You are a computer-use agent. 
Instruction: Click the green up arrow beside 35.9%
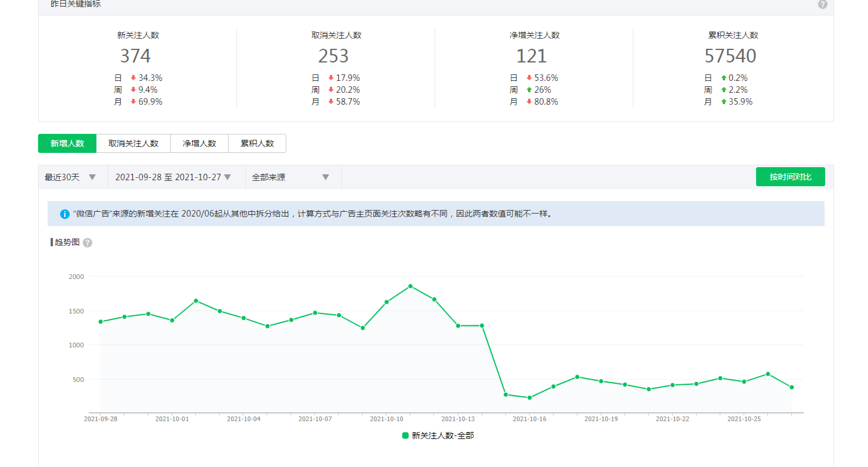(723, 102)
